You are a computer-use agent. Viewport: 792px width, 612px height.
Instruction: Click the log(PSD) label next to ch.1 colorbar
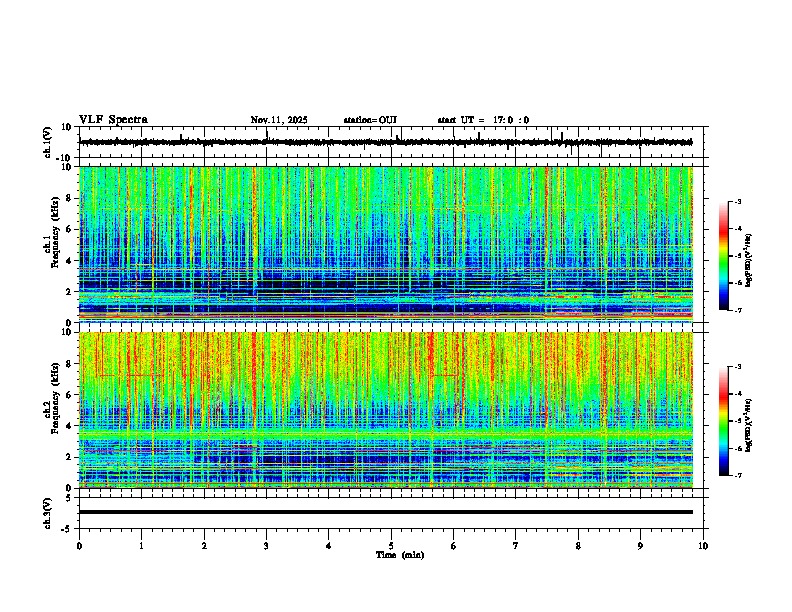click(x=749, y=260)
